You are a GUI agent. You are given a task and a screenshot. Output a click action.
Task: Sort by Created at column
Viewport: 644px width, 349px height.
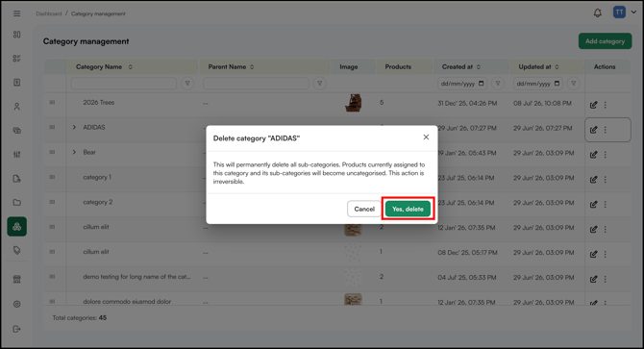(479, 67)
